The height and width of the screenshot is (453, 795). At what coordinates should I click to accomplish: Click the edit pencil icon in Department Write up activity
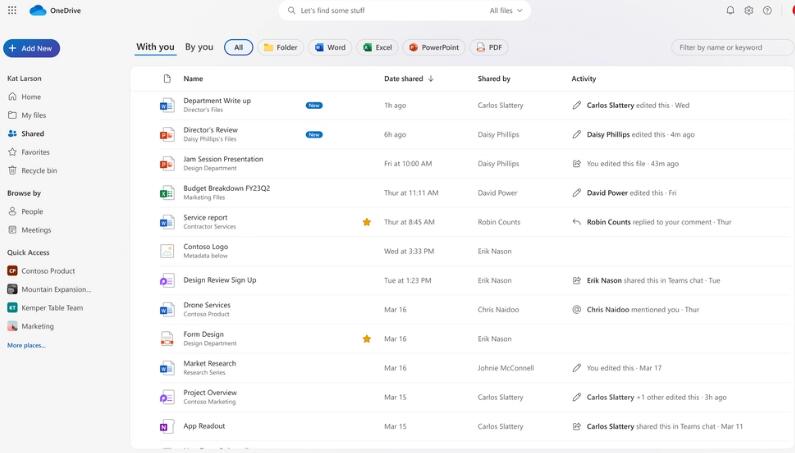click(x=576, y=105)
